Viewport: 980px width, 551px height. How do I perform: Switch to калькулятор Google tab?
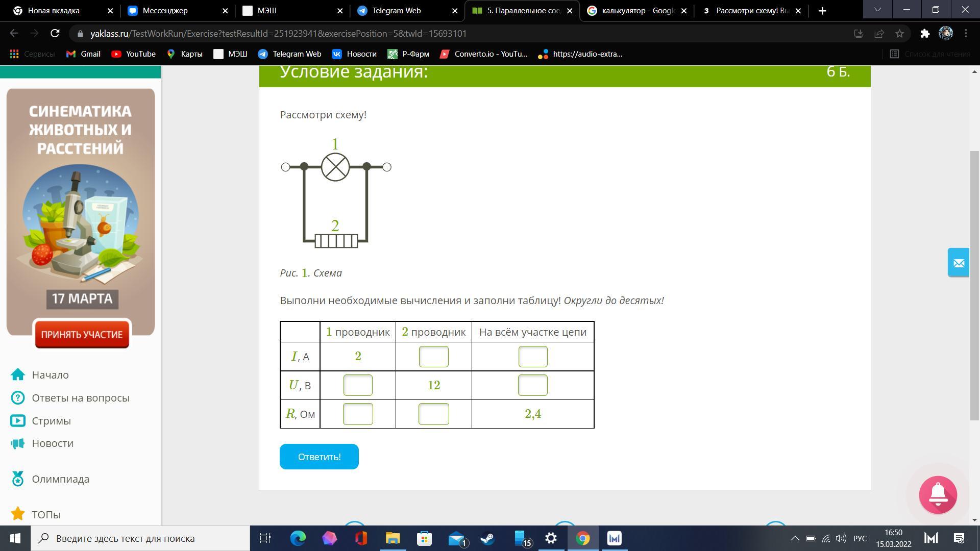638,11
